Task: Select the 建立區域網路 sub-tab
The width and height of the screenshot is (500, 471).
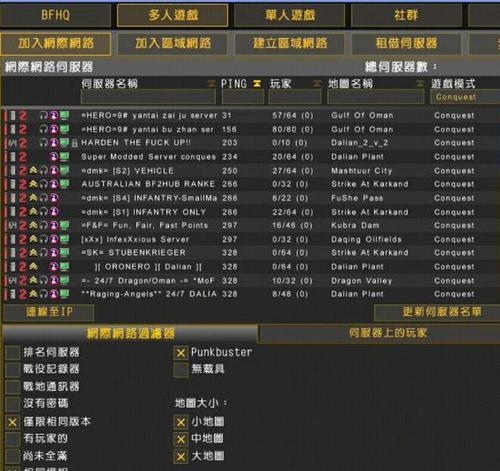Action: (290, 44)
